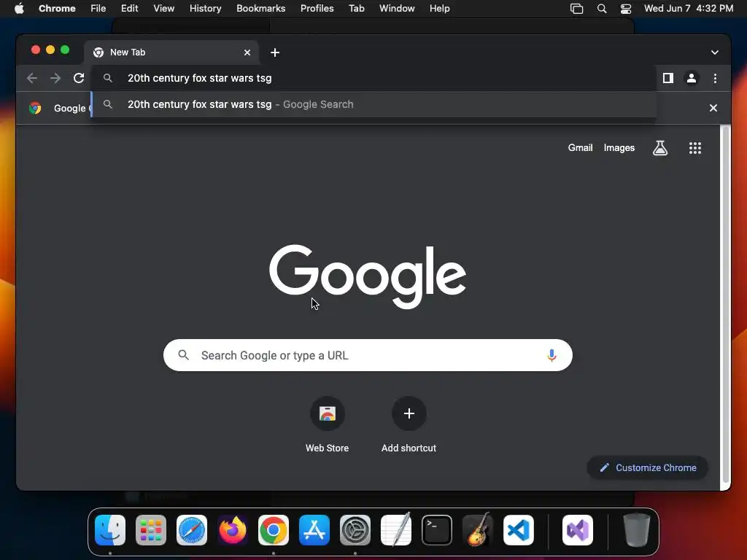Open the Google apps grid icon
Viewport: 747px width, 560px height.
(x=695, y=148)
